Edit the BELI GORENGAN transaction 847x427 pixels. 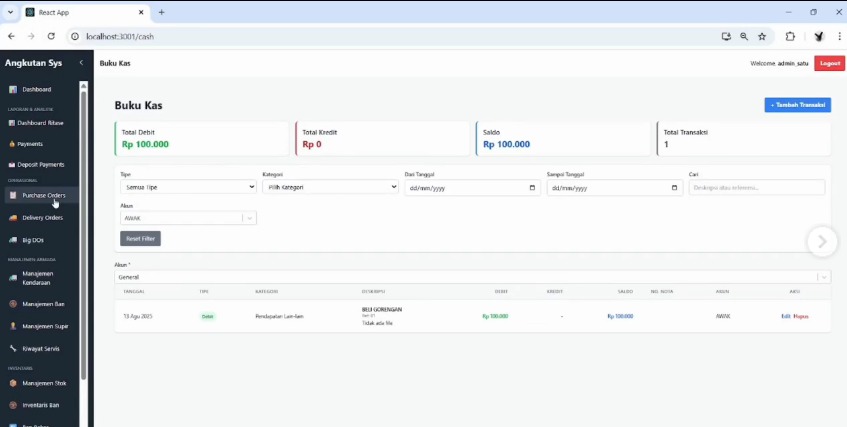[785, 316]
